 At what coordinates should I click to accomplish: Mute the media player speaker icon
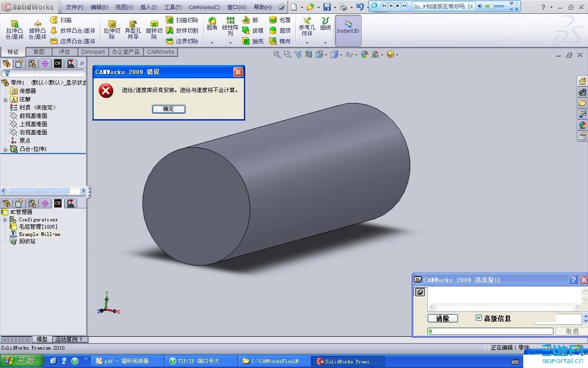[x=480, y=6]
